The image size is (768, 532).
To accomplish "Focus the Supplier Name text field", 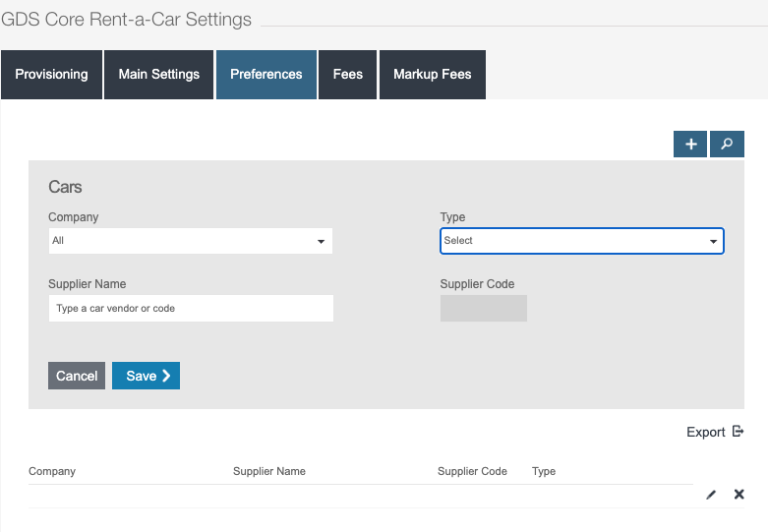I will point(191,309).
